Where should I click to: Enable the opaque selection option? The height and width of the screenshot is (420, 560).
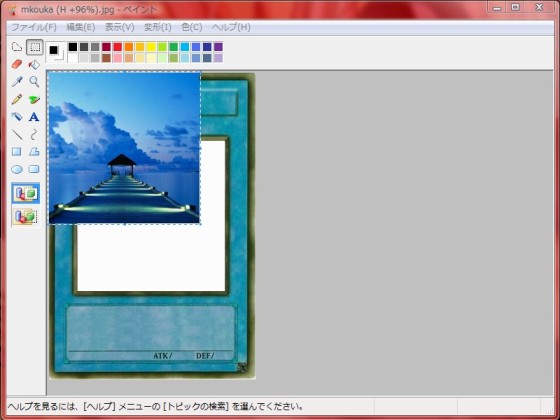pos(25,193)
